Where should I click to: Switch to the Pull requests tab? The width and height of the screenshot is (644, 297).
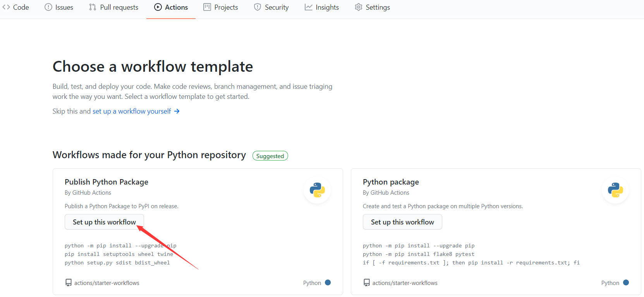pos(113,7)
